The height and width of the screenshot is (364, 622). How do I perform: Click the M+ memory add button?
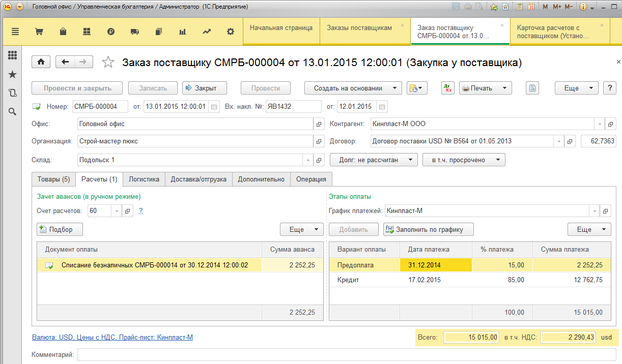click(557, 7)
